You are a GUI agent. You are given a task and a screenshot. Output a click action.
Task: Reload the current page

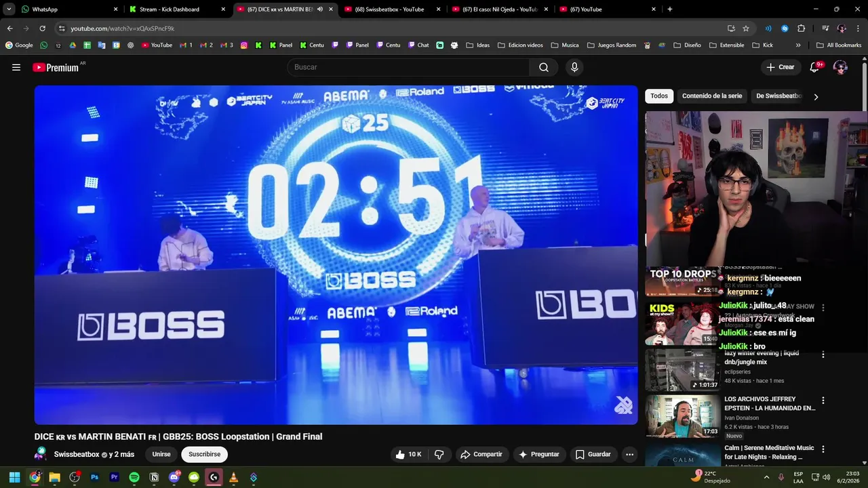(x=42, y=28)
